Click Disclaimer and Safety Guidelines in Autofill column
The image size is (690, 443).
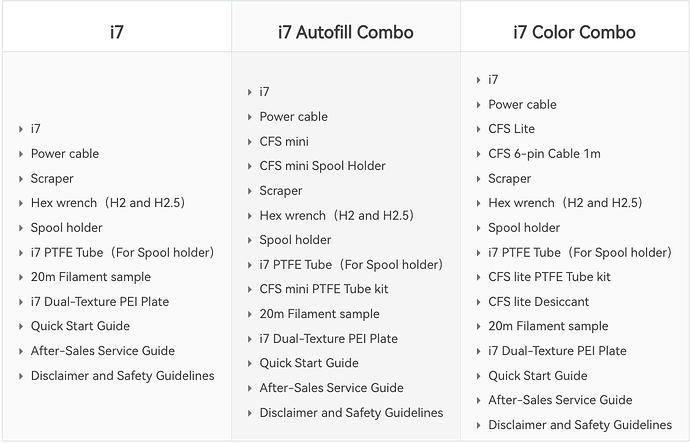[351, 413]
